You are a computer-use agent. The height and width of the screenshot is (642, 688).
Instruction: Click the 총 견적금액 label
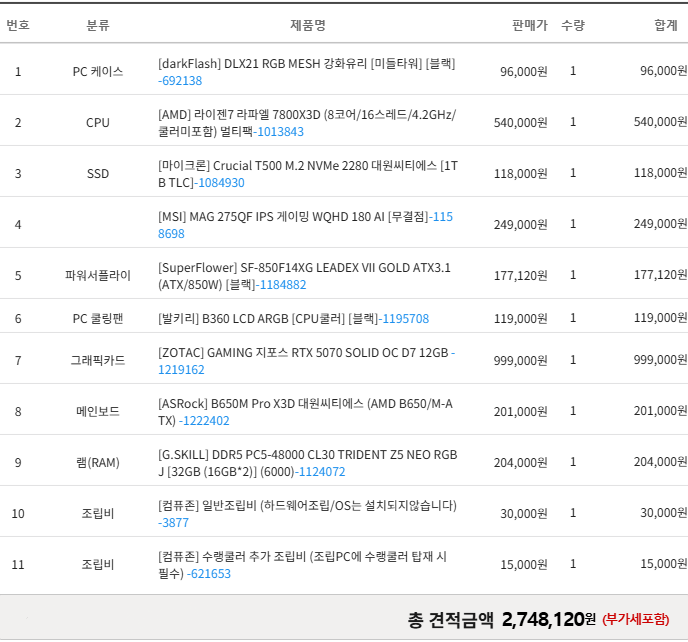click(x=450, y=620)
